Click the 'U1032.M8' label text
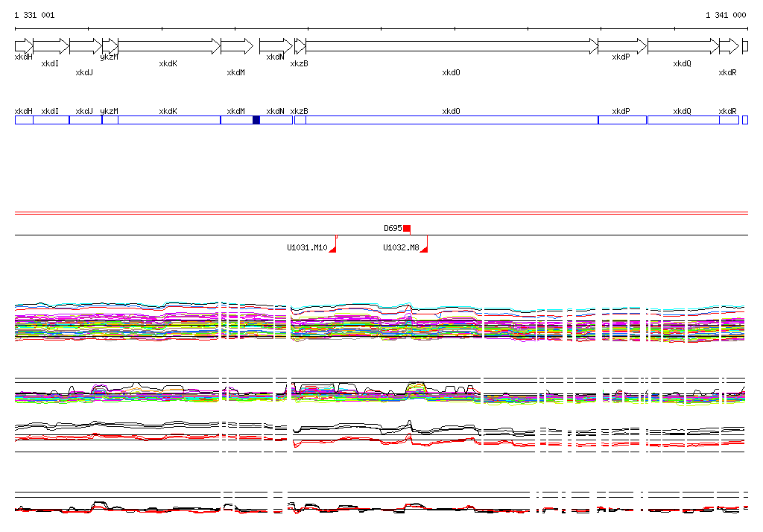The width and height of the screenshot is (763, 532). point(401,247)
